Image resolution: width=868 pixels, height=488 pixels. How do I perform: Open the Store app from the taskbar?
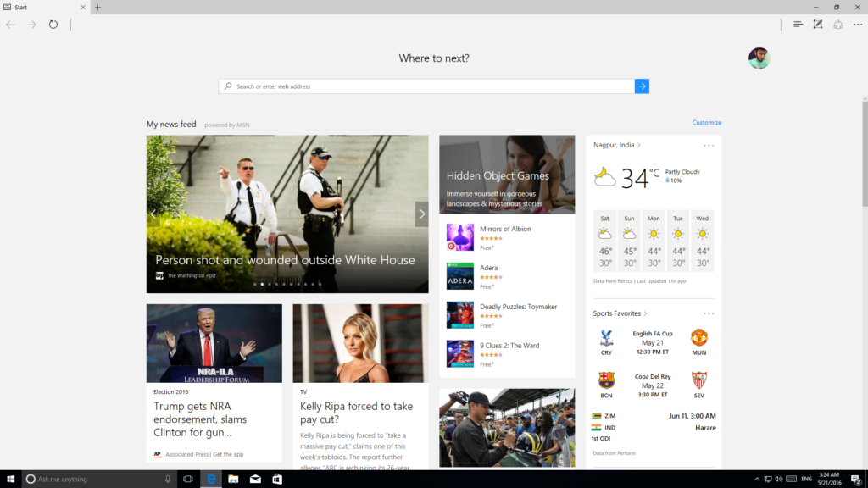click(x=277, y=480)
